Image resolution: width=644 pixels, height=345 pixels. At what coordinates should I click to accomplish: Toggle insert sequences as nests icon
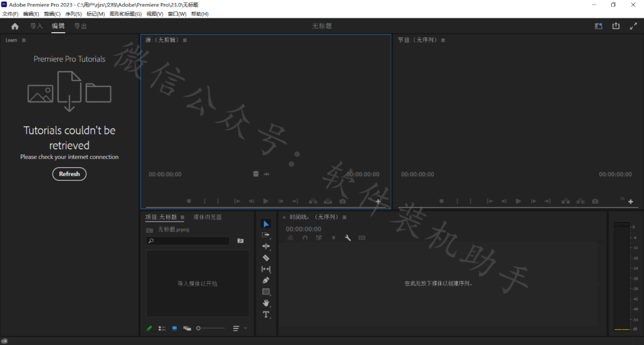point(291,238)
